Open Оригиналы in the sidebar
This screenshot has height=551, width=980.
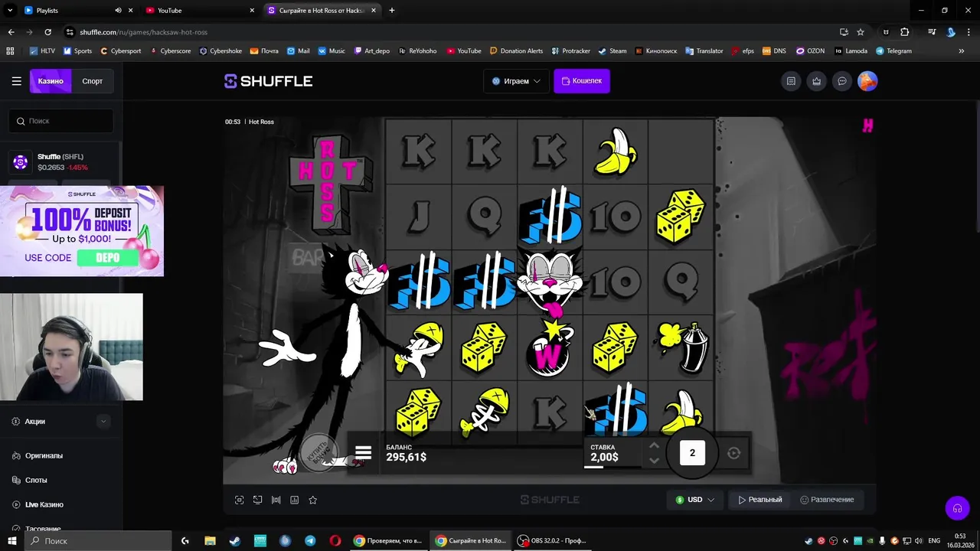(44, 456)
